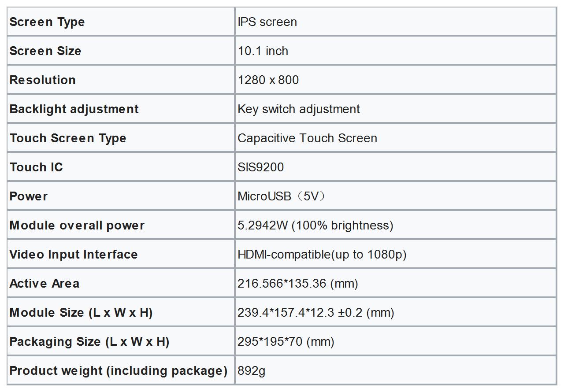Viewport: 564px width, 392px height.
Task: Select the Active Area dimensions value
Action: coord(297,284)
